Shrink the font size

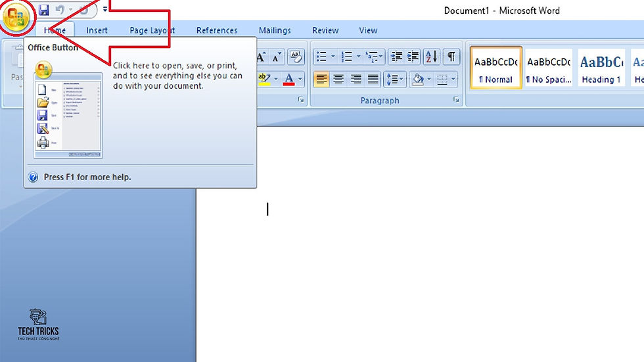pos(277,57)
